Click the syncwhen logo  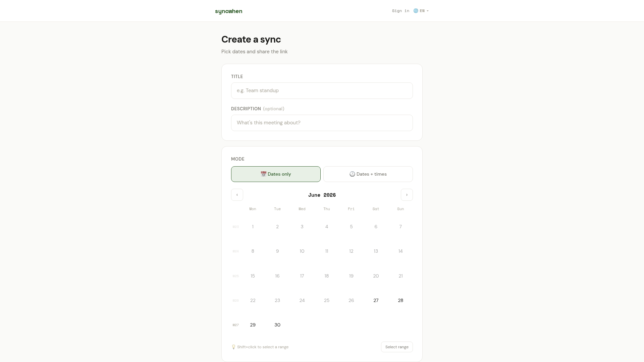click(228, 11)
